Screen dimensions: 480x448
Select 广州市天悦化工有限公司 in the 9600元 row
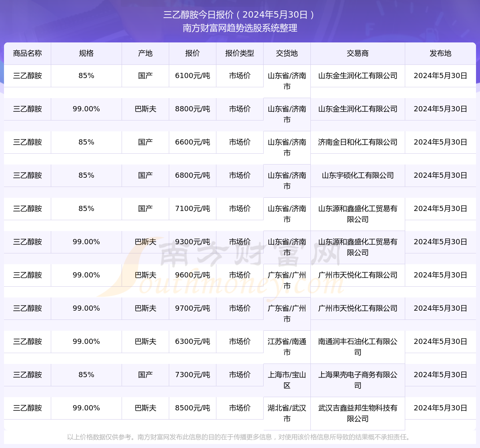click(358, 275)
